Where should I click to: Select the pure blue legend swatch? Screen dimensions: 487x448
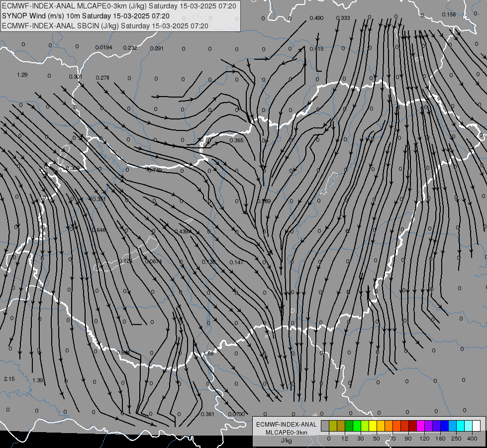coord(445,426)
